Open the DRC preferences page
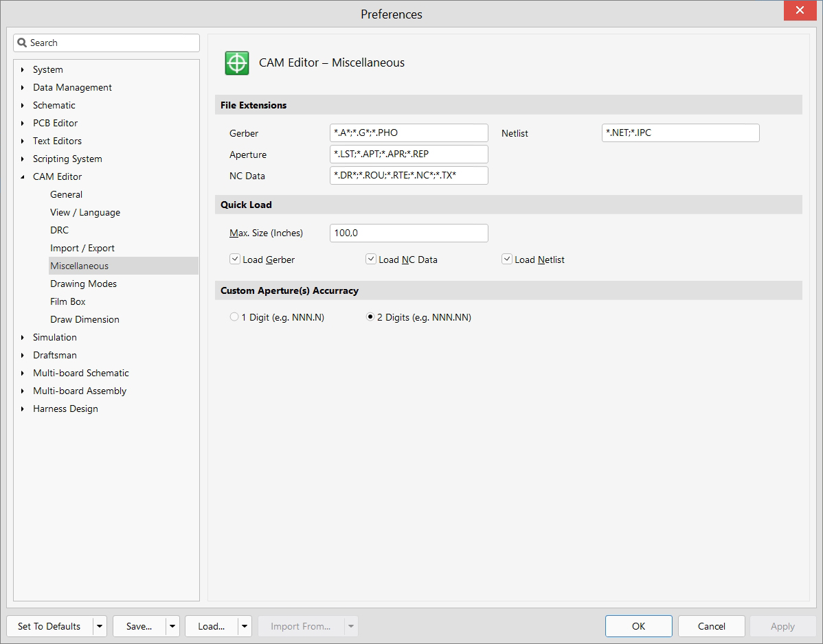 click(x=59, y=230)
